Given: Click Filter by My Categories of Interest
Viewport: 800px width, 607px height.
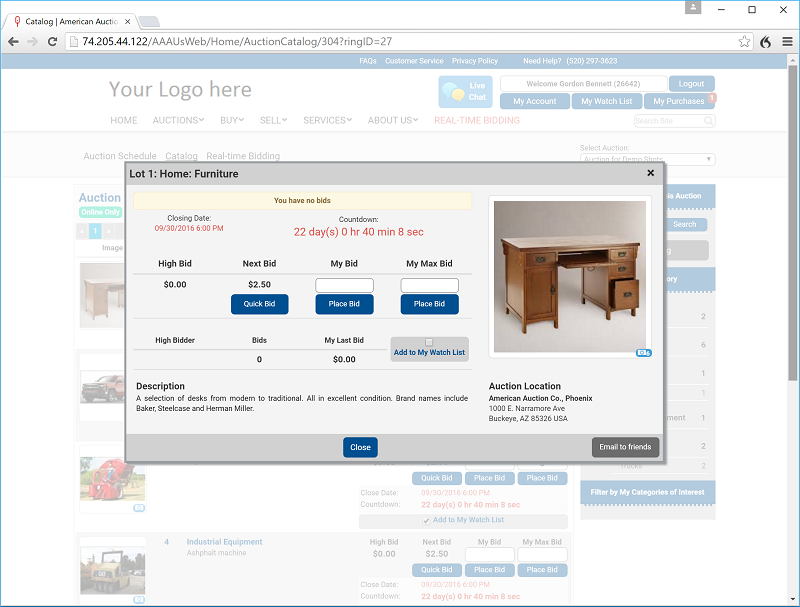Looking at the screenshot, I should [x=647, y=492].
